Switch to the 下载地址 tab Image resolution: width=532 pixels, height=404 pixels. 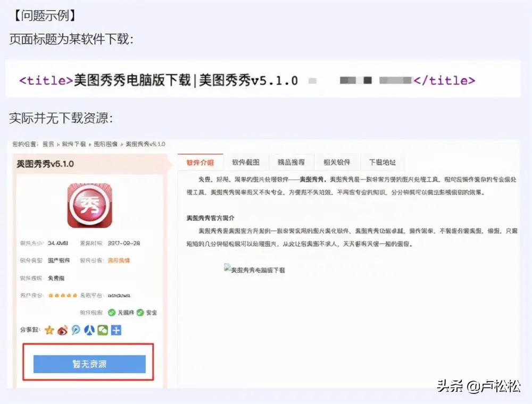click(383, 162)
